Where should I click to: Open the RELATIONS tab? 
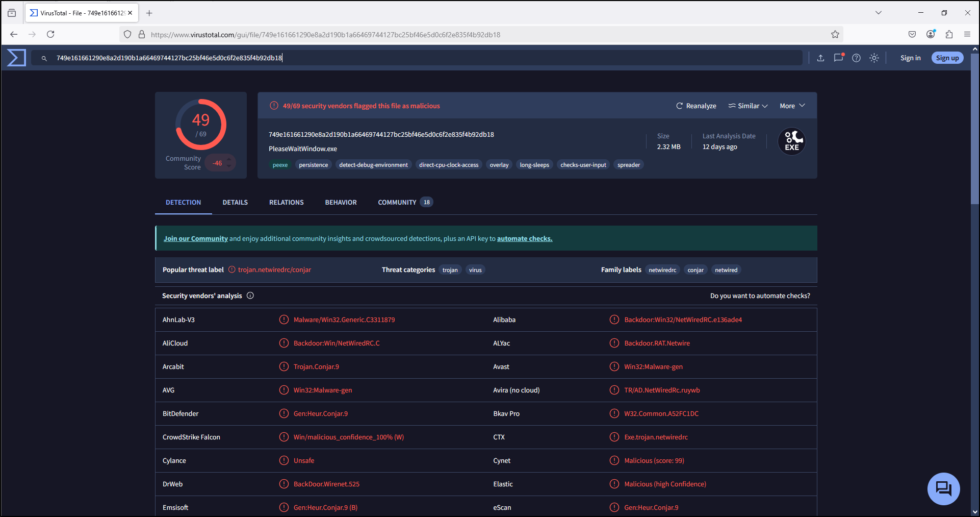point(287,202)
